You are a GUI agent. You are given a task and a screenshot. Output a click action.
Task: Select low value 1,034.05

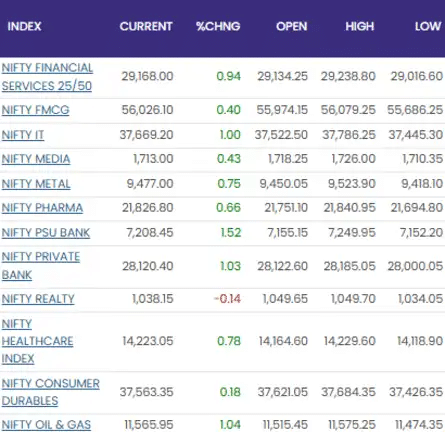pyautogui.click(x=421, y=298)
